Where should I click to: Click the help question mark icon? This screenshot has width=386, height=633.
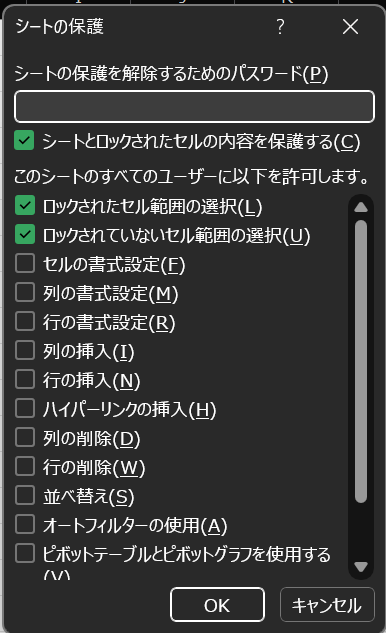coord(280,27)
